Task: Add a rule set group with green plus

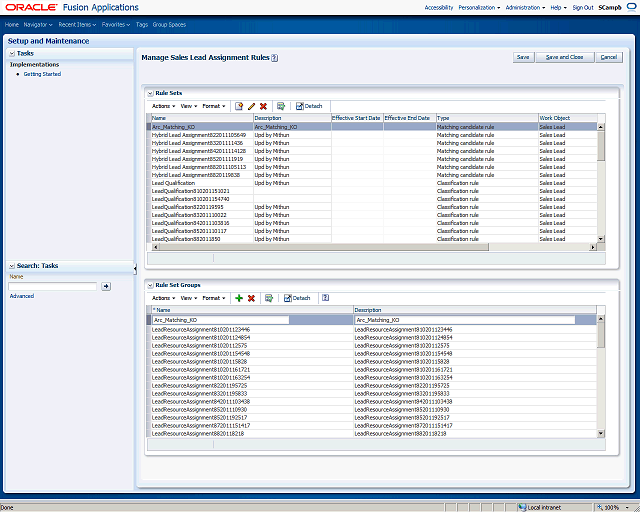Action: click(239, 298)
